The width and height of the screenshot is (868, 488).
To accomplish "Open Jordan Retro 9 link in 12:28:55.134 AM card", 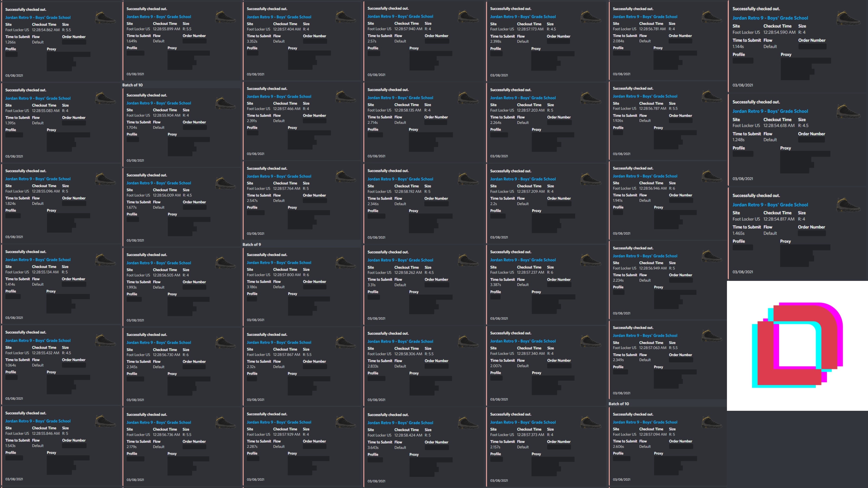I will [38, 260].
